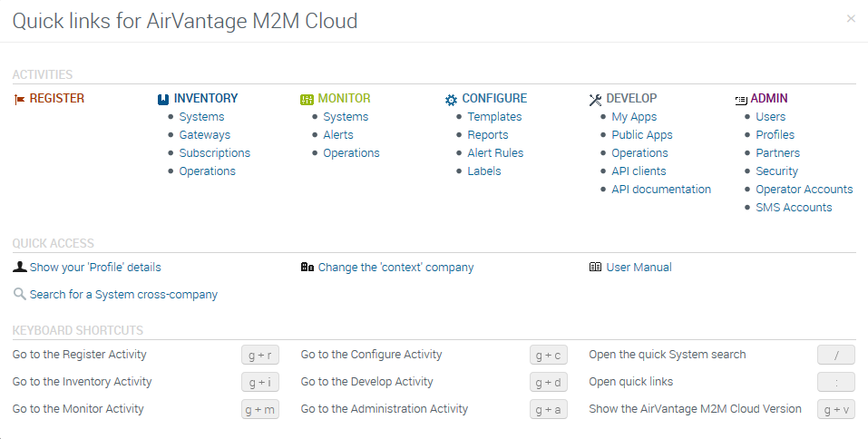Click the Admin card icon
Image resolution: width=868 pixels, height=439 pixels.
click(x=741, y=100)
